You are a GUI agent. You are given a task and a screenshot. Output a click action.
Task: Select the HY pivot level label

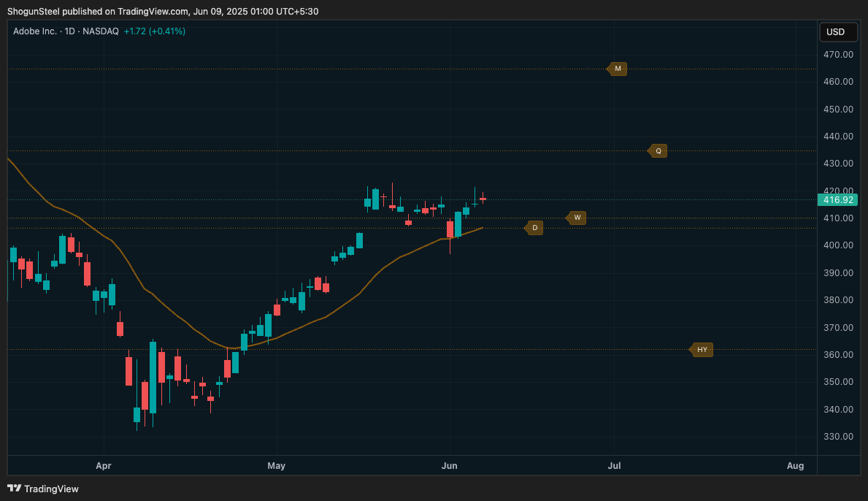click(x=702, y=349)
